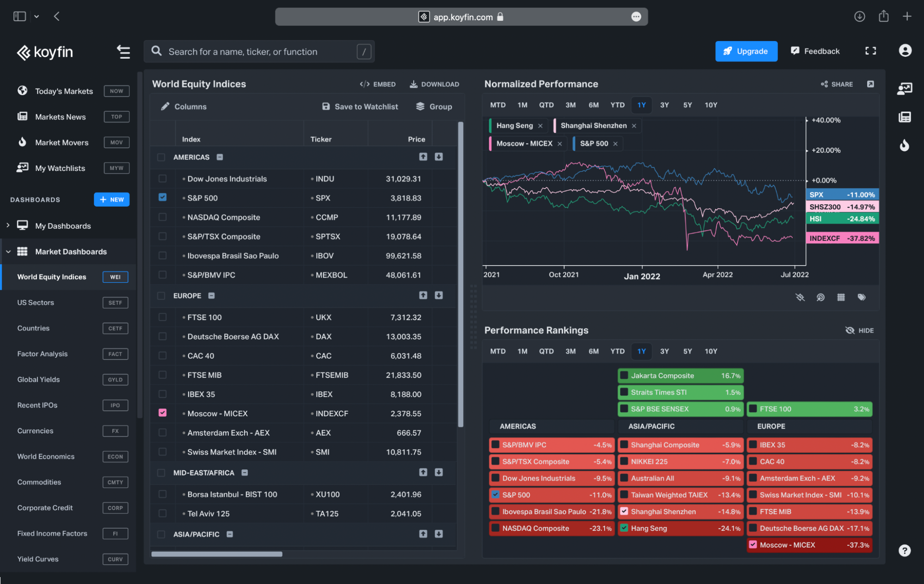Show chart data table grid icon
Viewport: 924px width, 584px height.
(x=841, y=297)
